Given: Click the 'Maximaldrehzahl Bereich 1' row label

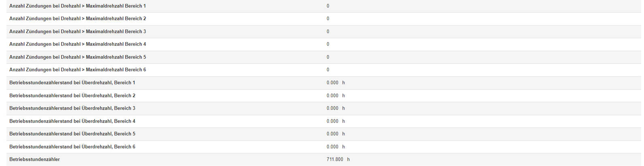Looking at the screenshot, I should coord(77,6).
